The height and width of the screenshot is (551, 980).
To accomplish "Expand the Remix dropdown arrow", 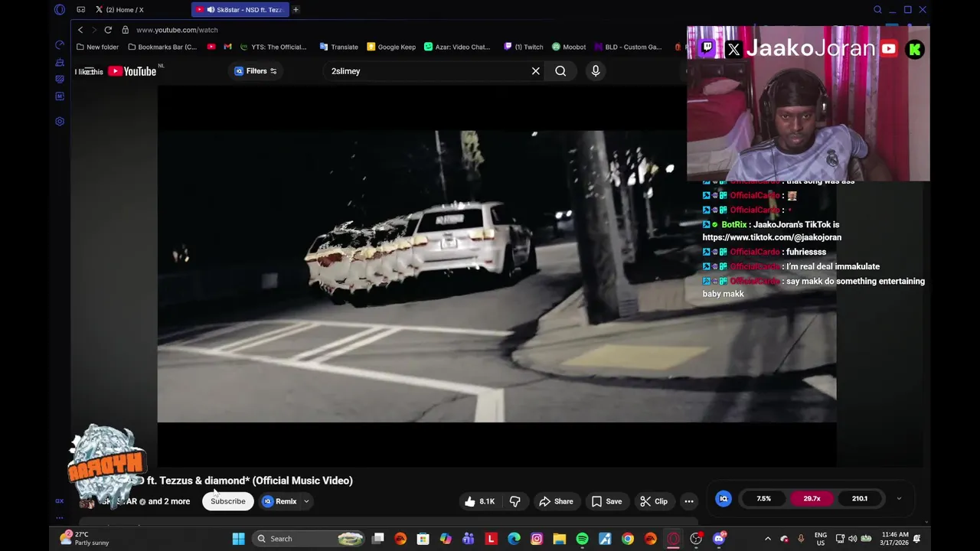I will click(306, 501).
